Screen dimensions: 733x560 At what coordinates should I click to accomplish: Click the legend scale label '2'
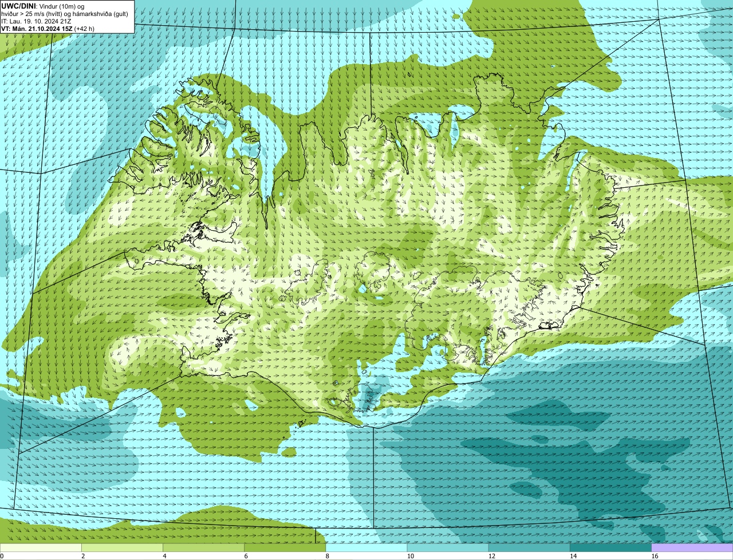coord(83,556)
